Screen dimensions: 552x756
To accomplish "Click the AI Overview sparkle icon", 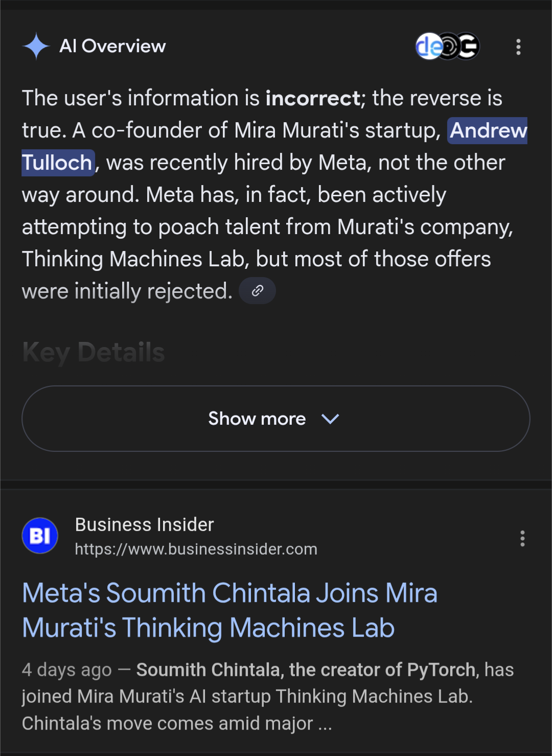I will pyautogui.click(x=36, y=47).
